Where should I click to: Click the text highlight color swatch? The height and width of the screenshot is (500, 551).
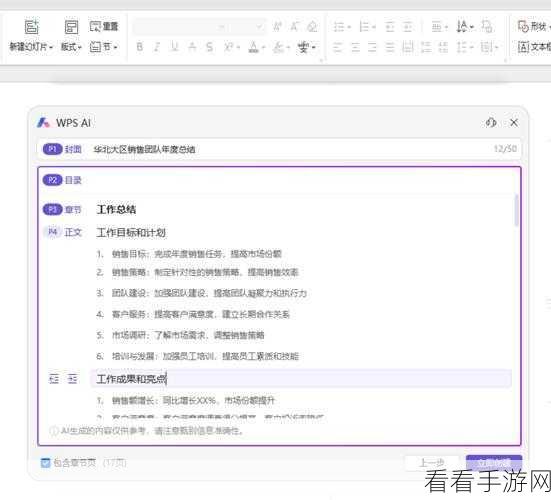pos(278,47)
